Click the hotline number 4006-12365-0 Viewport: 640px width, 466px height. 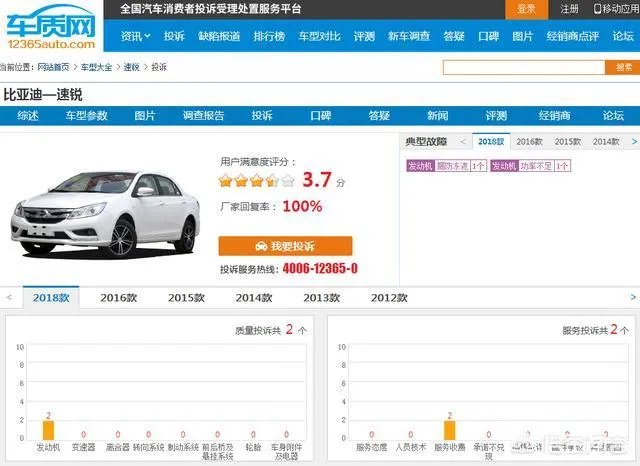point(320,269)
